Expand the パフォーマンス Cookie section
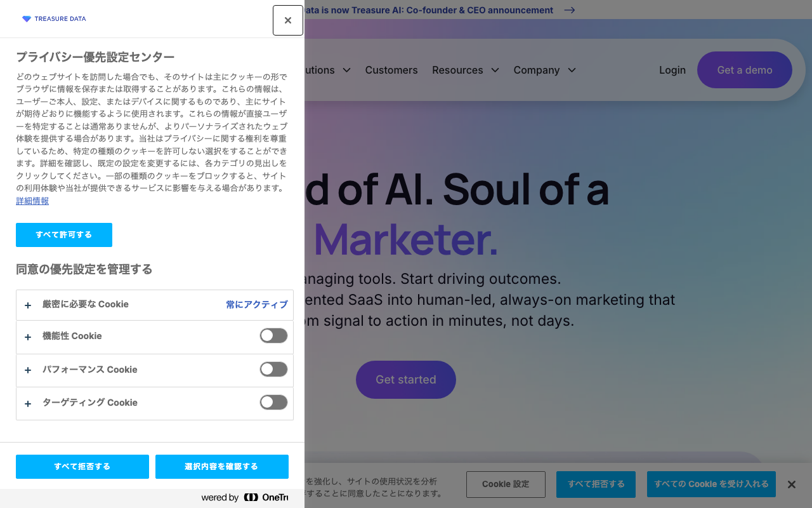The width and height of the screenshot is (812, 508). click(28, 370)
